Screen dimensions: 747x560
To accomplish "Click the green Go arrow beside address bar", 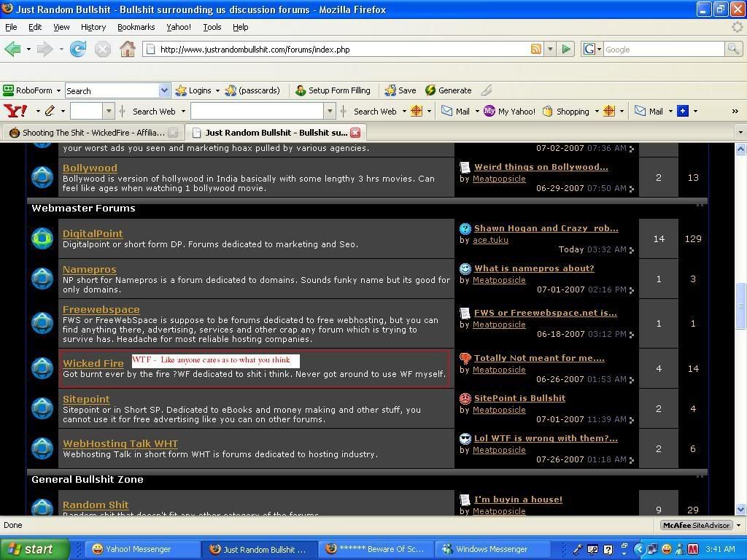I will [x=566, y=49].
